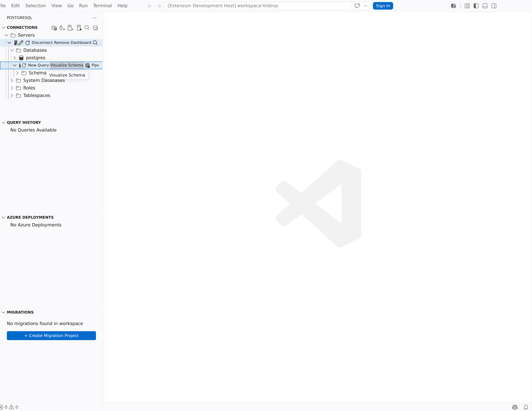Refresh the database using icon before New Query
Image resolution: width=532 pixels, height=411 pixels.
point(24,65)
